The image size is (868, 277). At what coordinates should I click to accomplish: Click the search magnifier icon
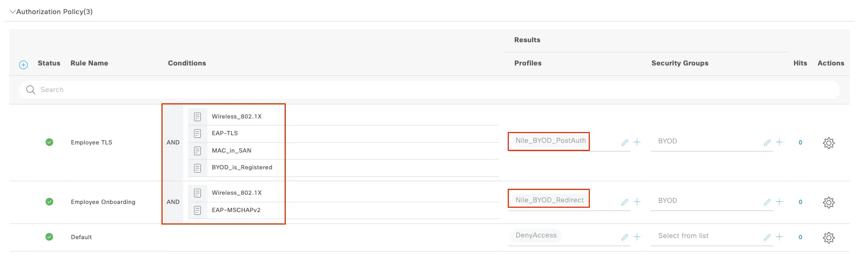point(31,90)
